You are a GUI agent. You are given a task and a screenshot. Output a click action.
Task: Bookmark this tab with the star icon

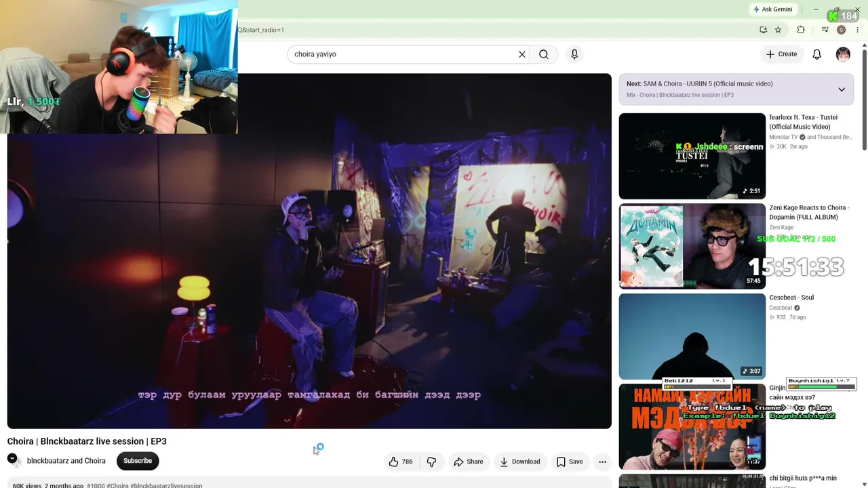pos(778,30)
